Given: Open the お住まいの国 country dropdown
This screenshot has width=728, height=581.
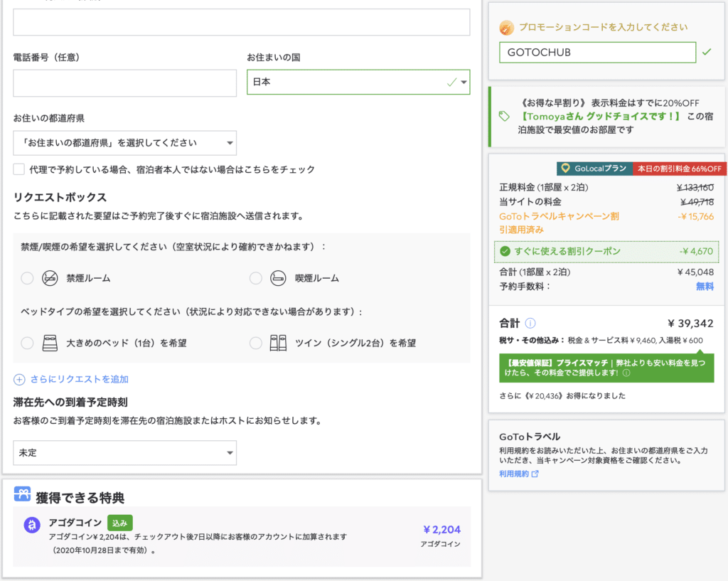Looking at the screenshot, I should pyautogui.click(x=358, y=82).
